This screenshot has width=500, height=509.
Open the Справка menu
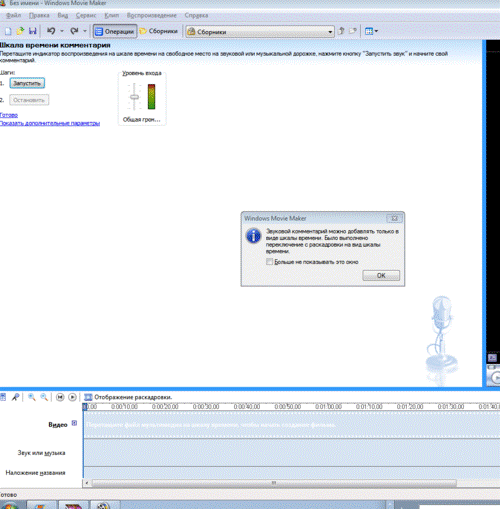pyautogui.click(x=196, y=15)
